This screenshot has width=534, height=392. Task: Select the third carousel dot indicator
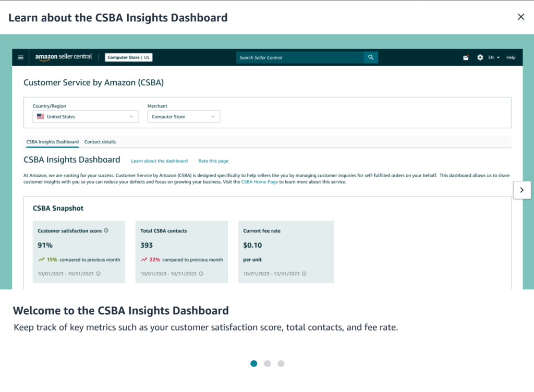point(281,363)
